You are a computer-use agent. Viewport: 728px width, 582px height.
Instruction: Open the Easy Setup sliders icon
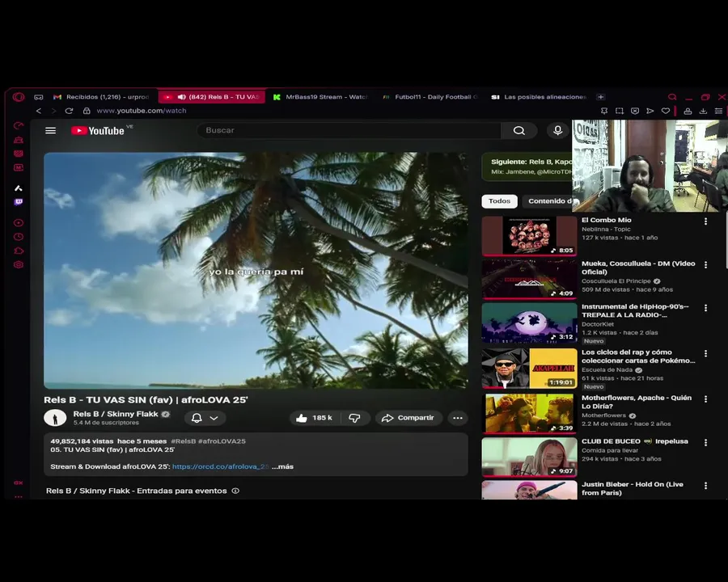(718, 111)
